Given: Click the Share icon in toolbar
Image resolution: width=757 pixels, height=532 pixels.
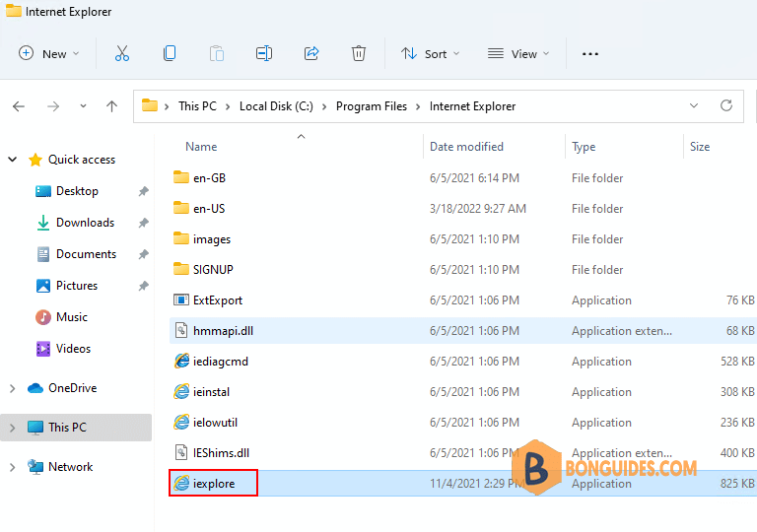Looking at the screenshot, I should (x=311, y=53).
